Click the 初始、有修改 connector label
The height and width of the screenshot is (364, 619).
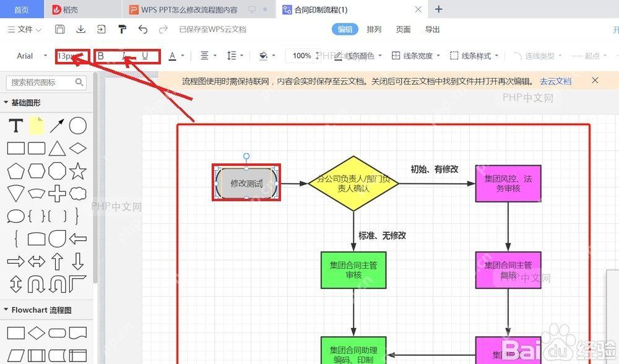click(x=435, y=170)
